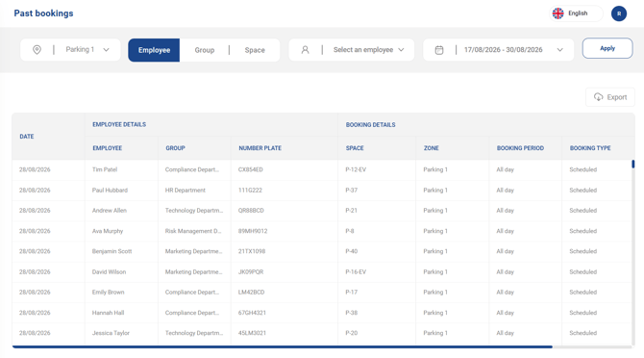This screenshot has width=644, height=358.
Task: Click the EMPLOYEE column header
Action: pos(108,148)
